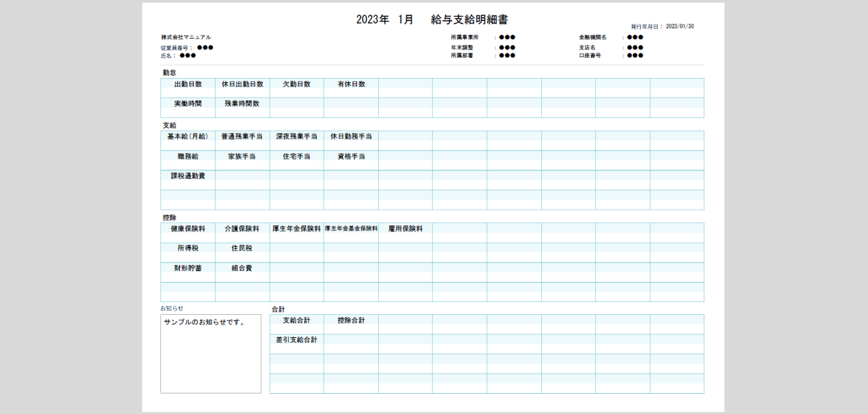Click the 発行年月日 date 2023/01/30

(x=679, y=27)
